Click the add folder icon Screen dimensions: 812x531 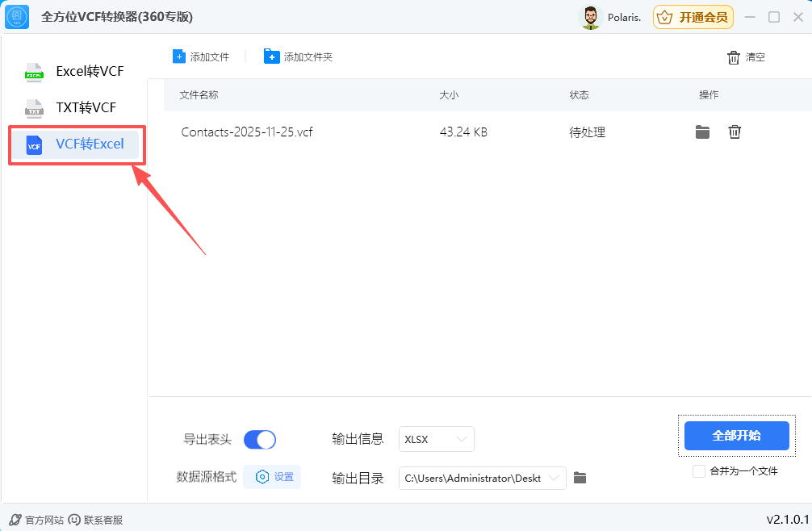point(271,56)
